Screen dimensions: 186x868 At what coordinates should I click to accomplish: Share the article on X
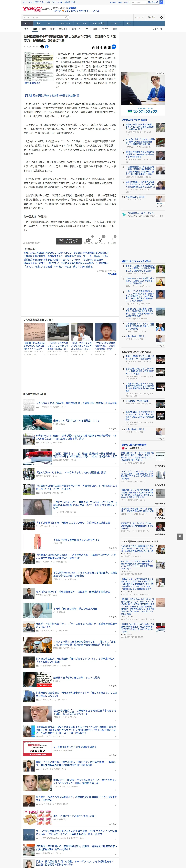pos(42,47)
